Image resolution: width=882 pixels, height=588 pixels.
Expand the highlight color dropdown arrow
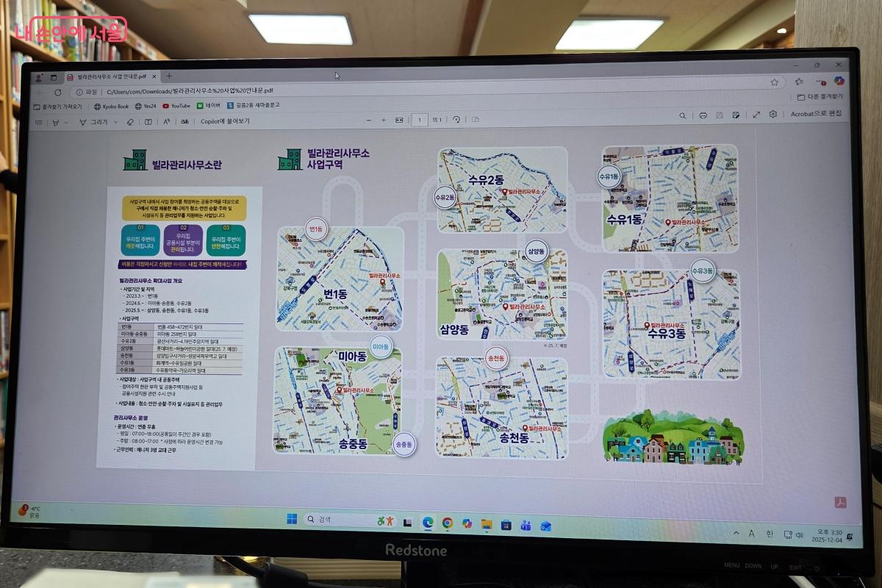67,121
